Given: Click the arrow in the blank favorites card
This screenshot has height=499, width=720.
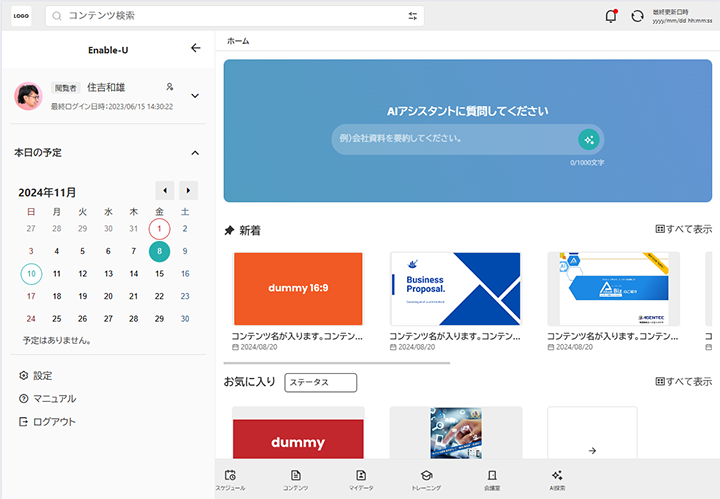Looking at the screenshot, I should coord(592,451).
